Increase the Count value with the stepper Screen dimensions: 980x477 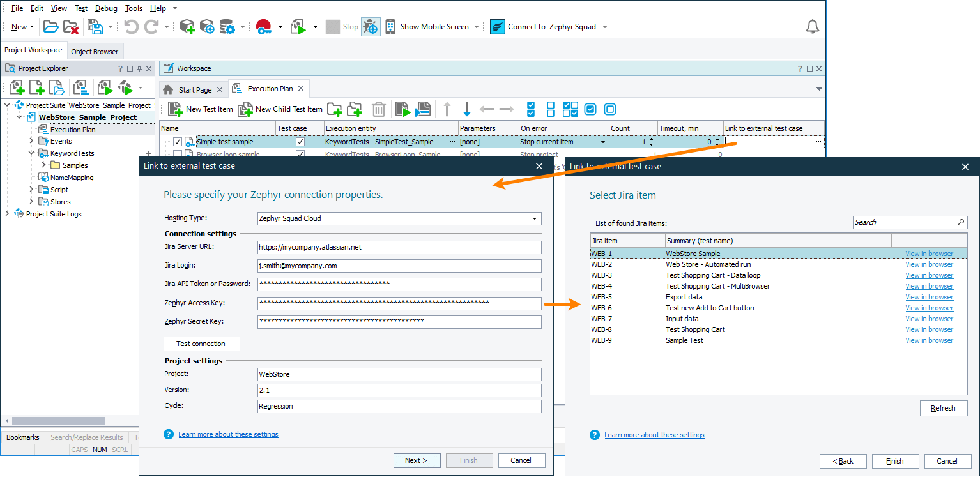652,139
